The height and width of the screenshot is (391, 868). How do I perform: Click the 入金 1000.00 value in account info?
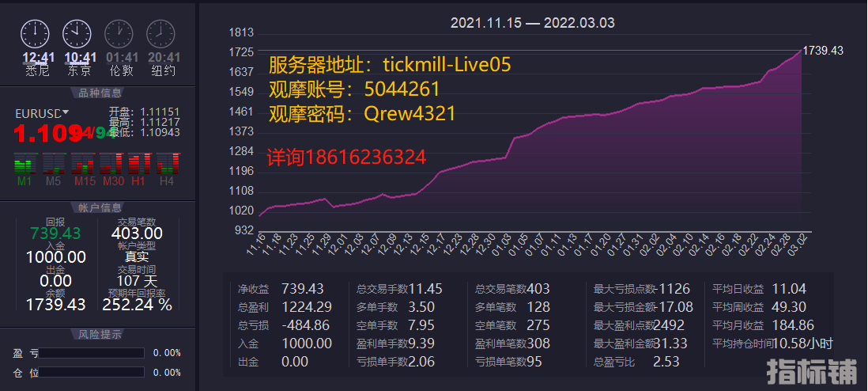(56, 257)
